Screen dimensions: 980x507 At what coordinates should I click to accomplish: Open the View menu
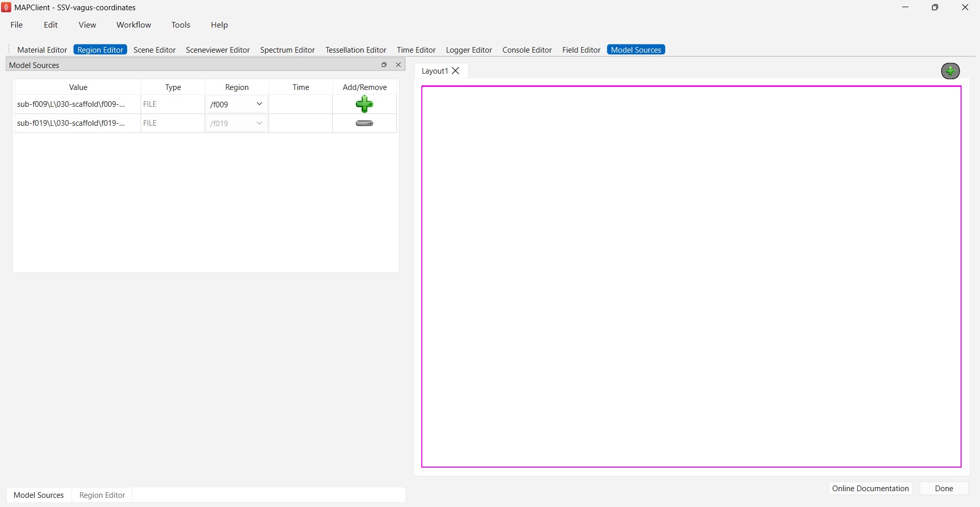point(87,25)
